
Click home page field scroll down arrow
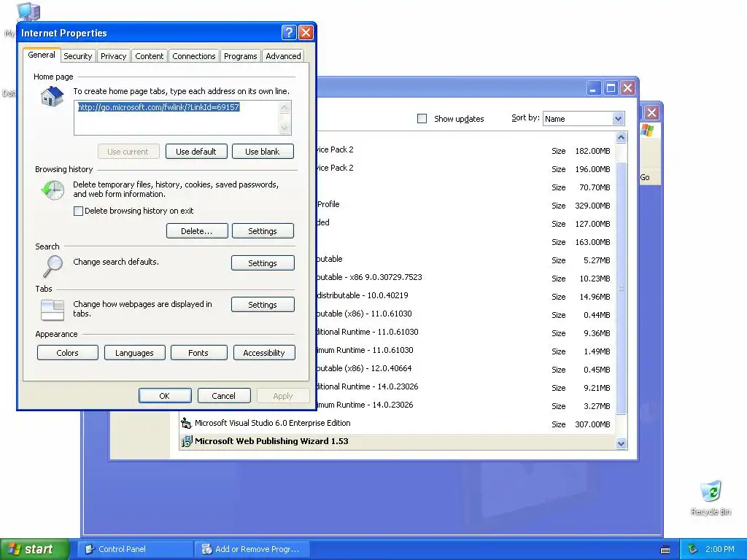(x=285, y=128)
